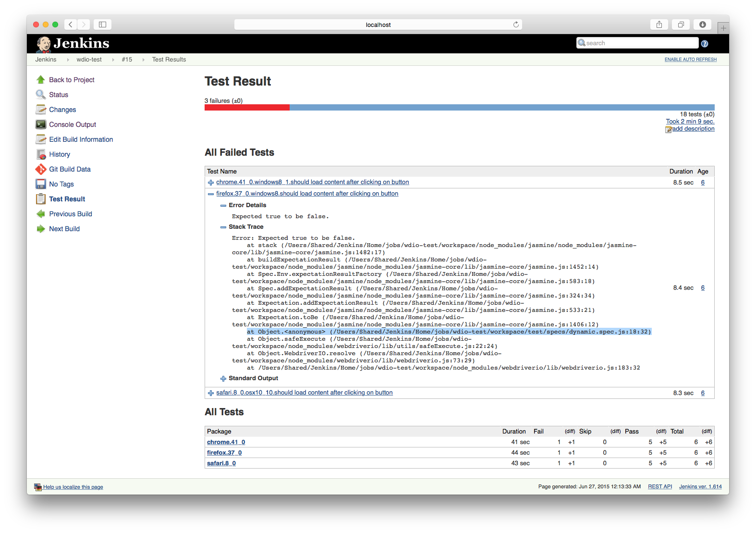Click the Console Output terminal icon
This screenshot has width=756, height=533.
[x=41, y=124]
